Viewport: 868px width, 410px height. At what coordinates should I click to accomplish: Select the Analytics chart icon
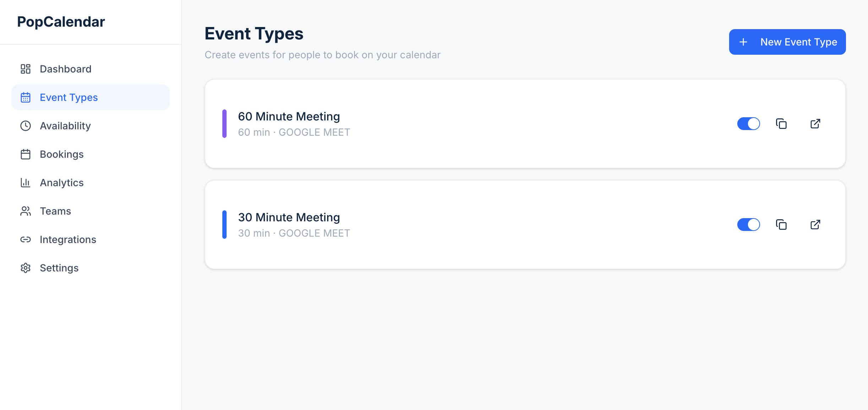pos(25,183)
